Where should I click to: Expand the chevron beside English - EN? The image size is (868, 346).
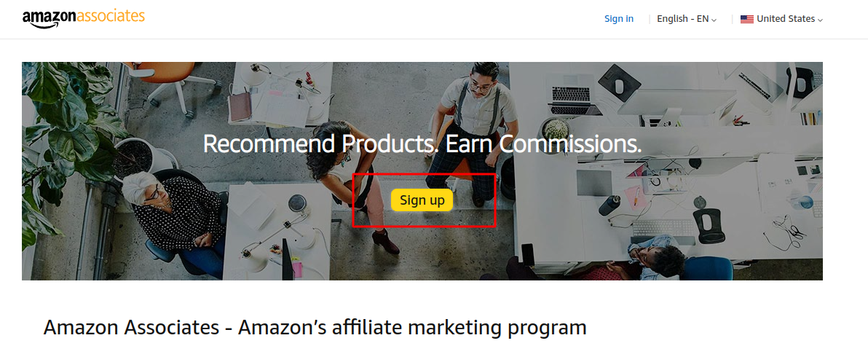pyautogui.click(x=714, y=20)
